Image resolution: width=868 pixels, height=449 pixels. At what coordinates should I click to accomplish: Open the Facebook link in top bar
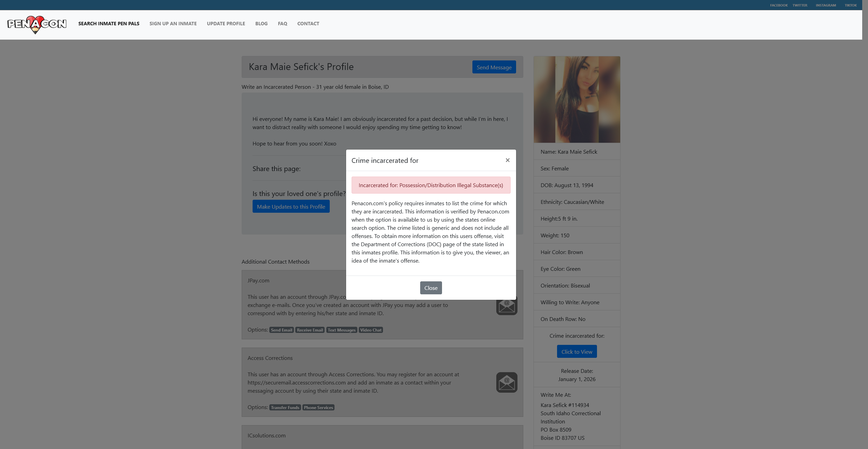pyautogui.click(x=778, y=5)
